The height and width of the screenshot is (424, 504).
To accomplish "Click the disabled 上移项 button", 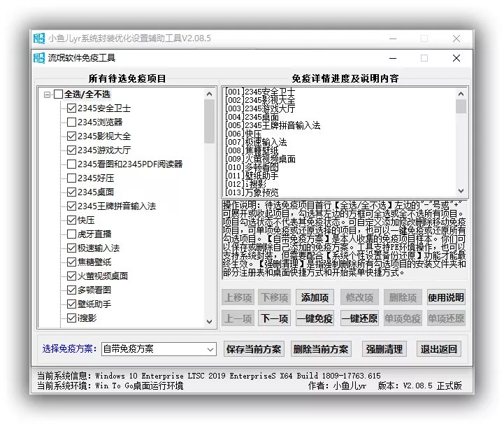I will (x=238, y=297).
